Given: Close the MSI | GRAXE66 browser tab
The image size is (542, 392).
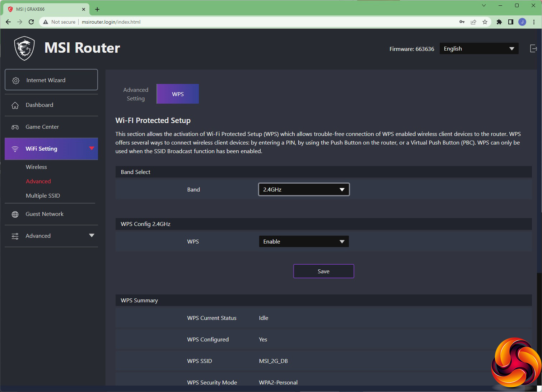Looking at the screenshot, I should pos(84,9).
